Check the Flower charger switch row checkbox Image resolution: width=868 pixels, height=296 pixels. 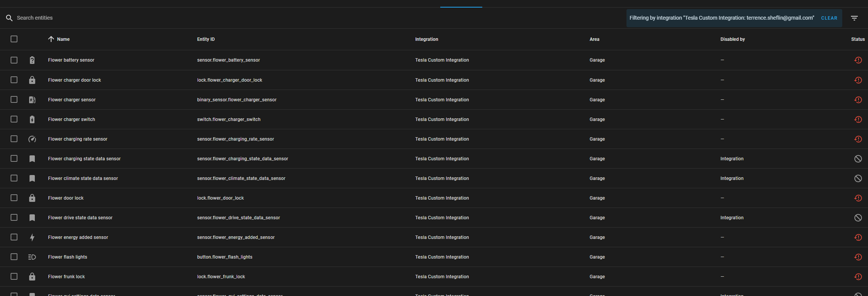coord(14,119)
